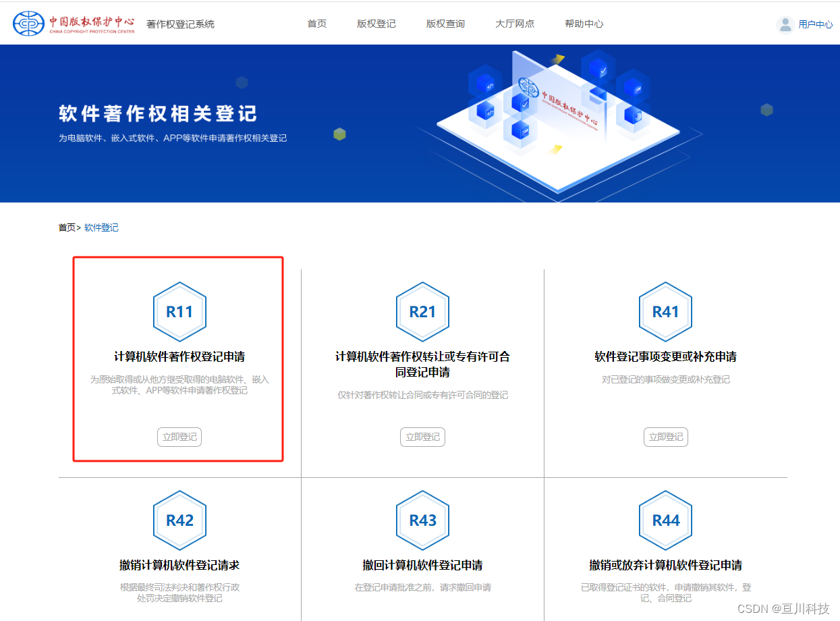
Task: Open 撤销计算机软件登记请求 title
Action: pyautogui.click(x=179, y=565)
